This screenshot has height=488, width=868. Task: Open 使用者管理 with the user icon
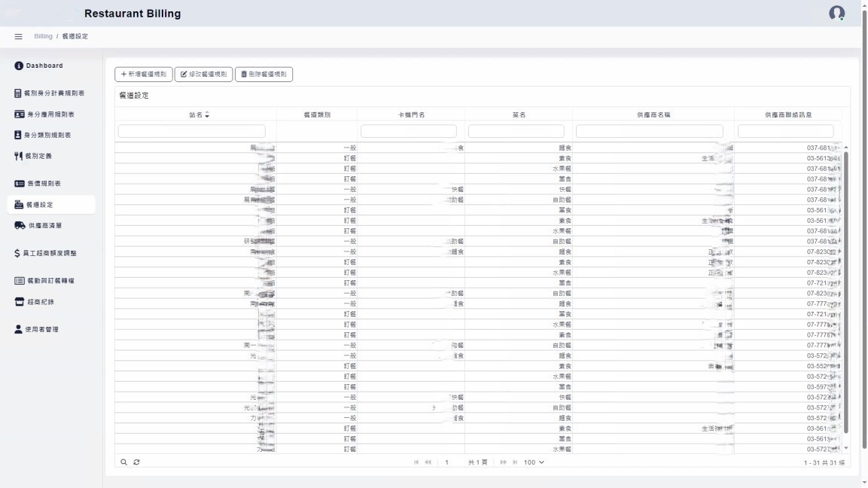(x=42, y=329)
